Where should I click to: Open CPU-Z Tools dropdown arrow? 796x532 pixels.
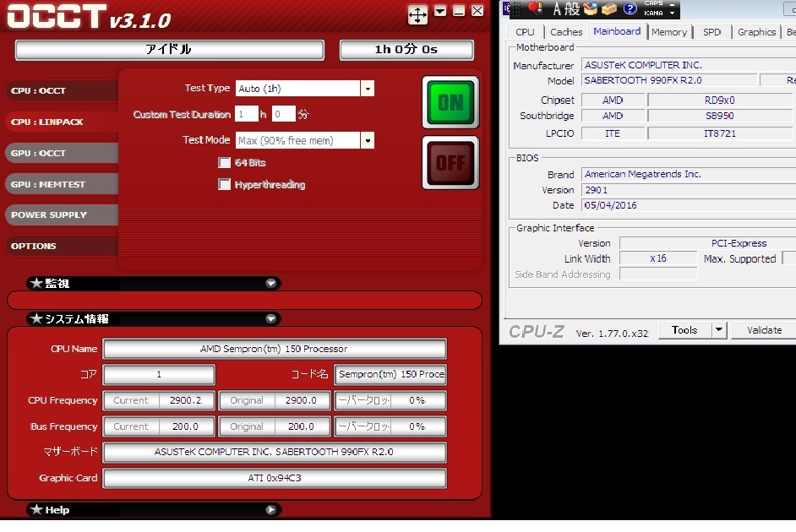tap(719, 330)
